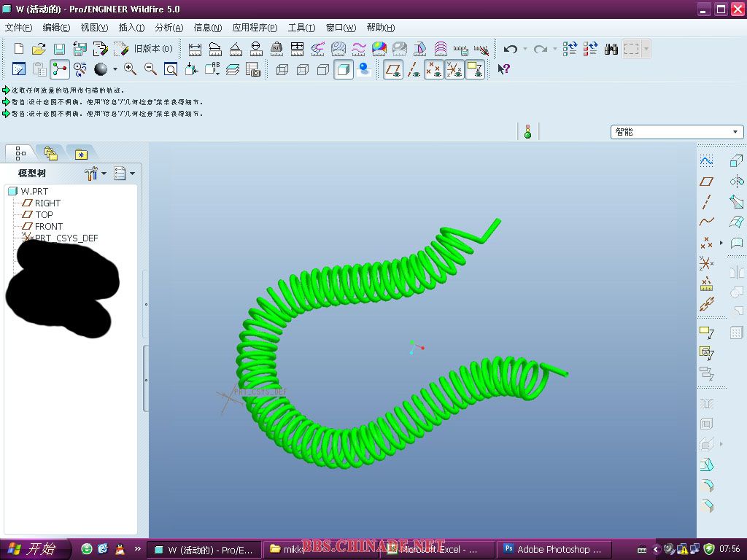Open the Layers stacked-sheets icon
The height and width of the screenshot is (560, 747).
[x=233, y=69]
